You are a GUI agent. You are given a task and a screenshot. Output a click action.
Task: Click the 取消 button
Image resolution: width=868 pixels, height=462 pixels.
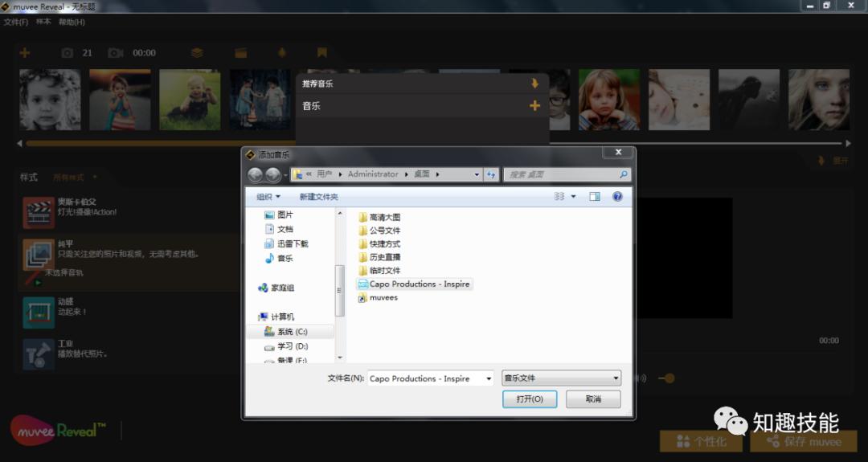point(593,399)
